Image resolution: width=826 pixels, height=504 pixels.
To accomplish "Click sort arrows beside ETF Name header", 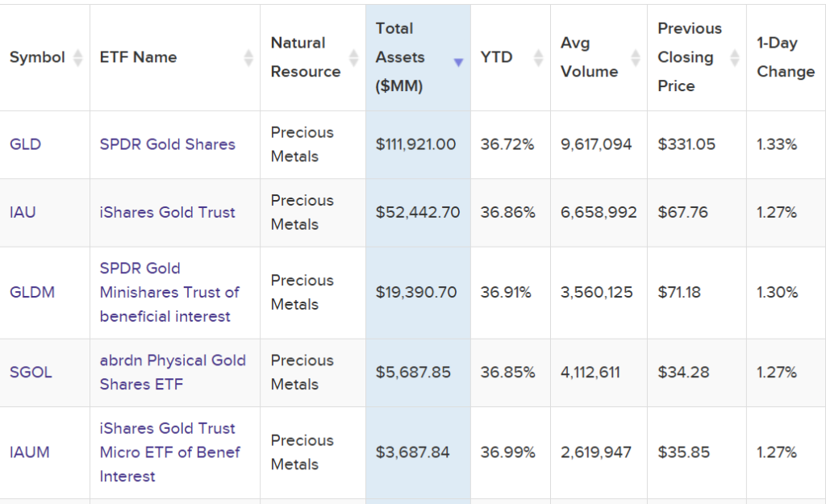I will pos(248,57).
